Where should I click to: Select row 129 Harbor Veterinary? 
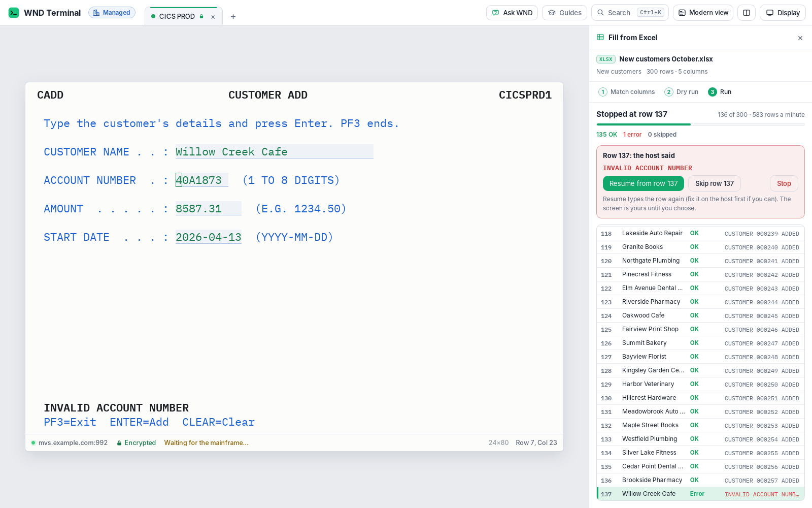(x=700, y=384)
